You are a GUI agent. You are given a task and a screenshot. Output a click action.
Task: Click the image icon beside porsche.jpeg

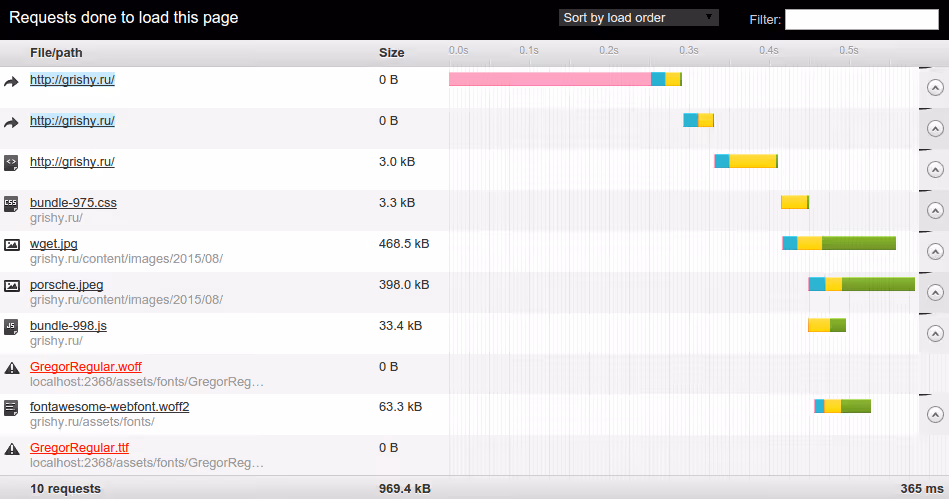click(x=12, y=285)
